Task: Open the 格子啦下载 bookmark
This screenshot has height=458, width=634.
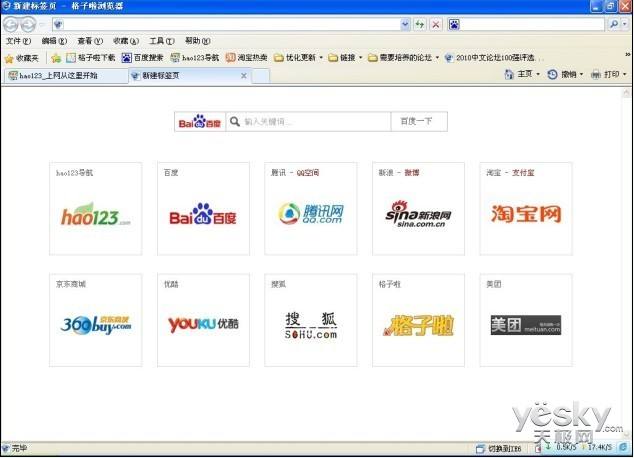Action: [x=91, y=58]
